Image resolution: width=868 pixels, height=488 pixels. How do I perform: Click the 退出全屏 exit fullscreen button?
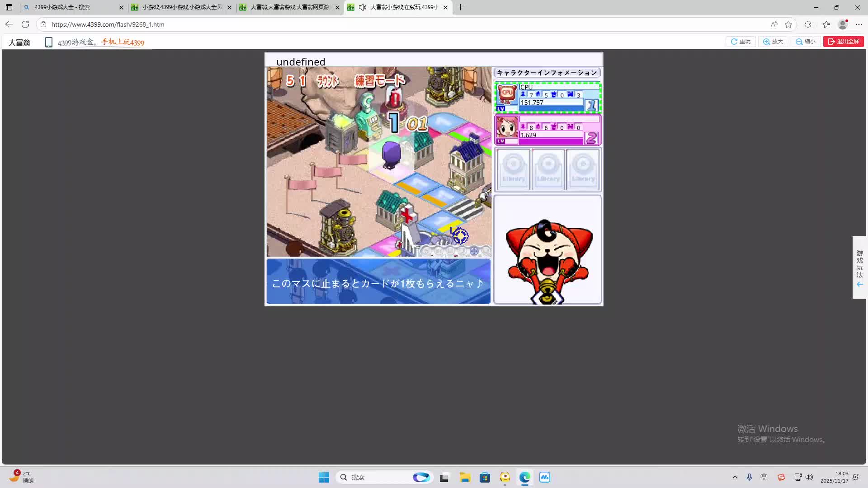click(x=844, y=42)
